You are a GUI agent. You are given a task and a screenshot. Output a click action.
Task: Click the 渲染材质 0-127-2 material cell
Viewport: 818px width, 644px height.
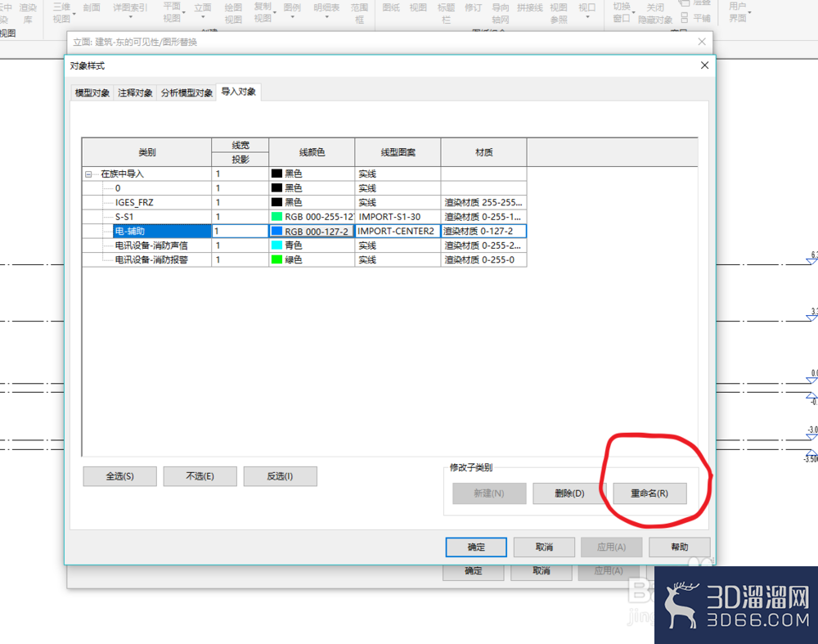click(483, 232)
